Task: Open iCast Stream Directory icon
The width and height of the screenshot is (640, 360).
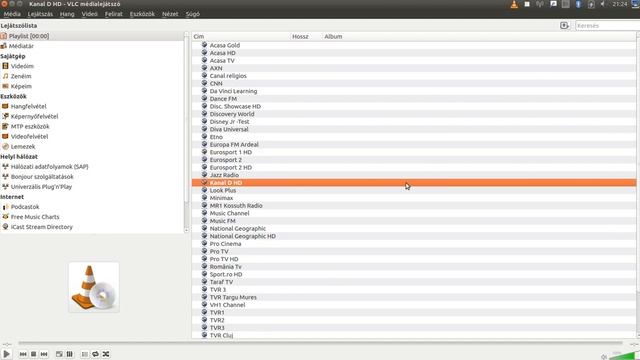Action: tap(5, 227)
